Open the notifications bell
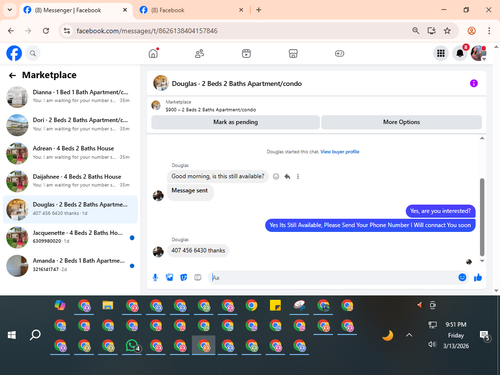This screenshot has height=375, width=500. click(x=460, y=53)
